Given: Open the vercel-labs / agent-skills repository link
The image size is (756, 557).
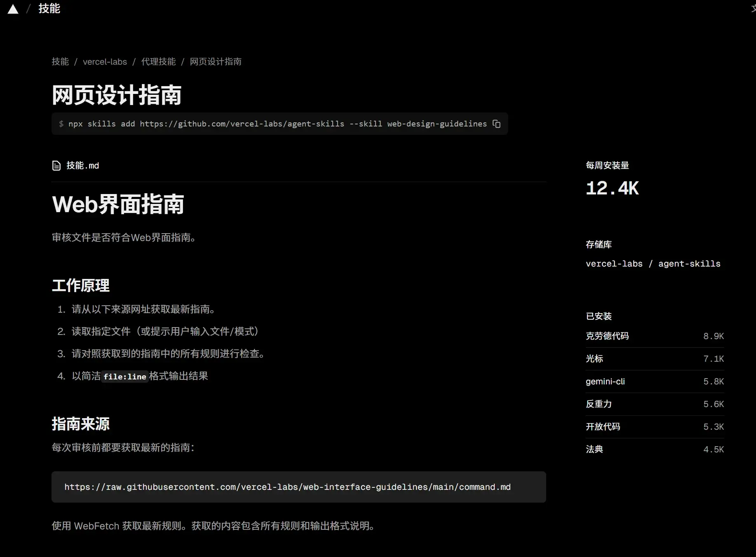Looking at the screenshot, I should pos(653,264).
